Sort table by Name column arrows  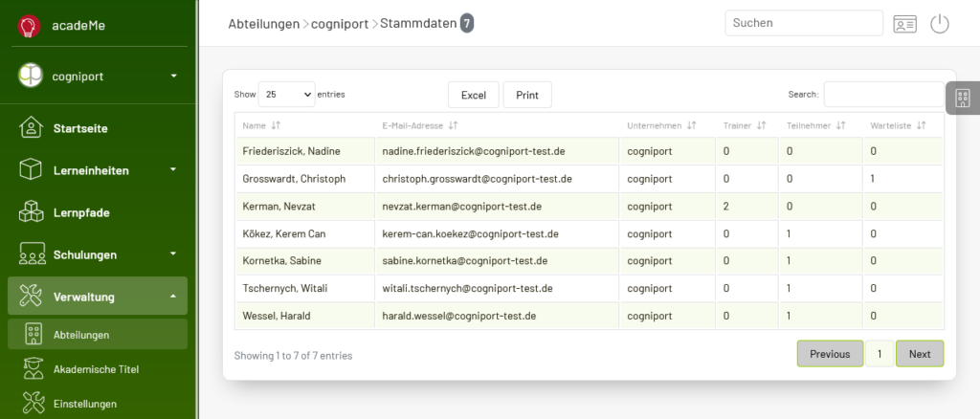pyautogui.click(x=276, y=125)
